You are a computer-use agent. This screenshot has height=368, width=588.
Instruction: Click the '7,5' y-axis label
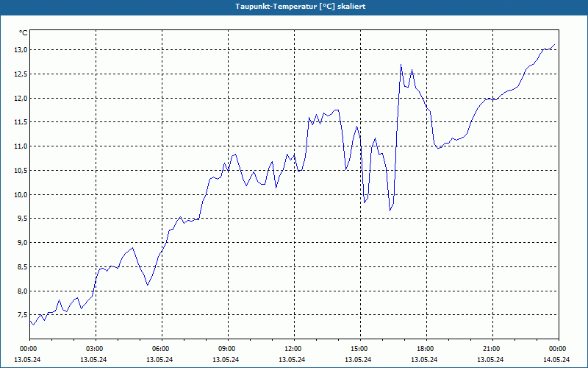click(x=22, y=315)
